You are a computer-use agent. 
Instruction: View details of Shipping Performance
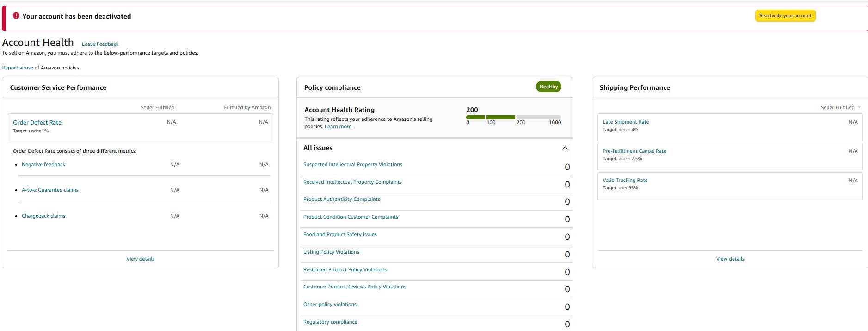coord(730,259)
